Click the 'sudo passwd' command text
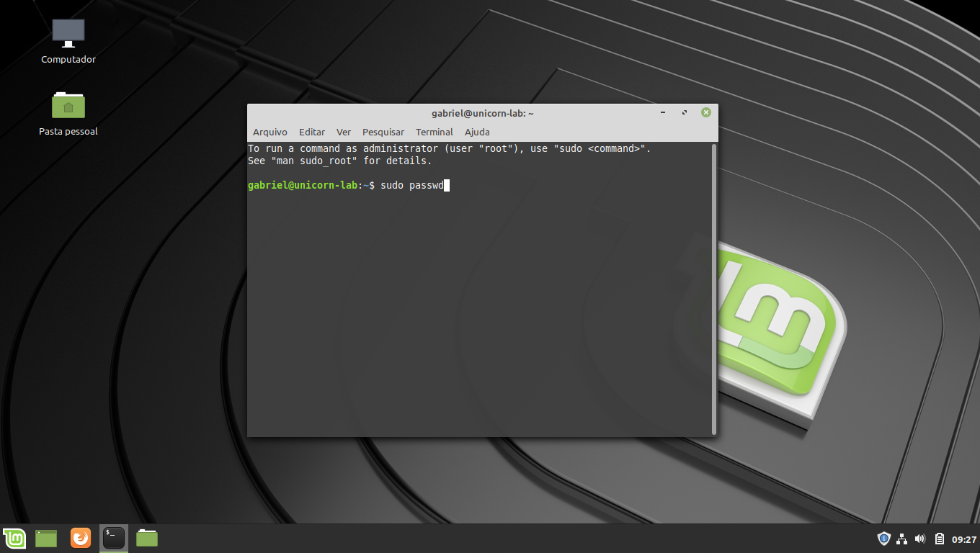The width and height of the screenshot is (980, 553). point(412,185)
